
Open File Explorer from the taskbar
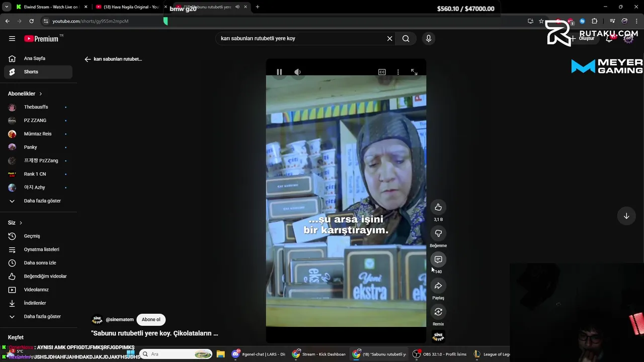coord(220,354)
